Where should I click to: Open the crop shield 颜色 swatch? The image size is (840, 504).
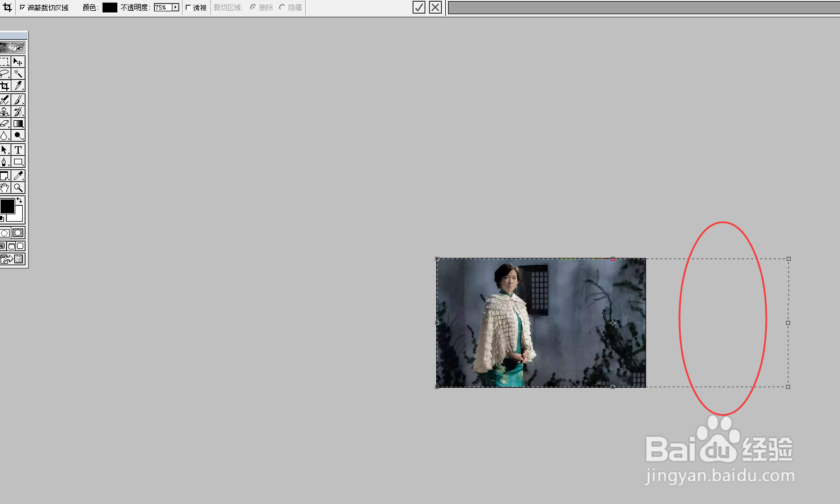point(109,7)
